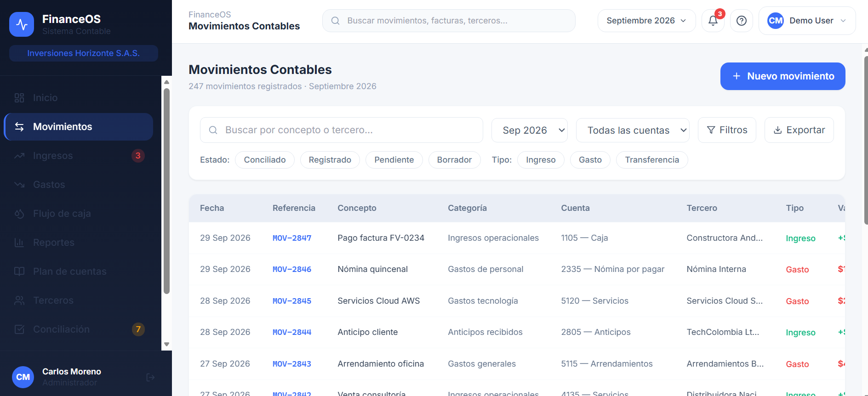Click the Exportar button
This screenshot has width=868, height=396.
tap(799, 130)
